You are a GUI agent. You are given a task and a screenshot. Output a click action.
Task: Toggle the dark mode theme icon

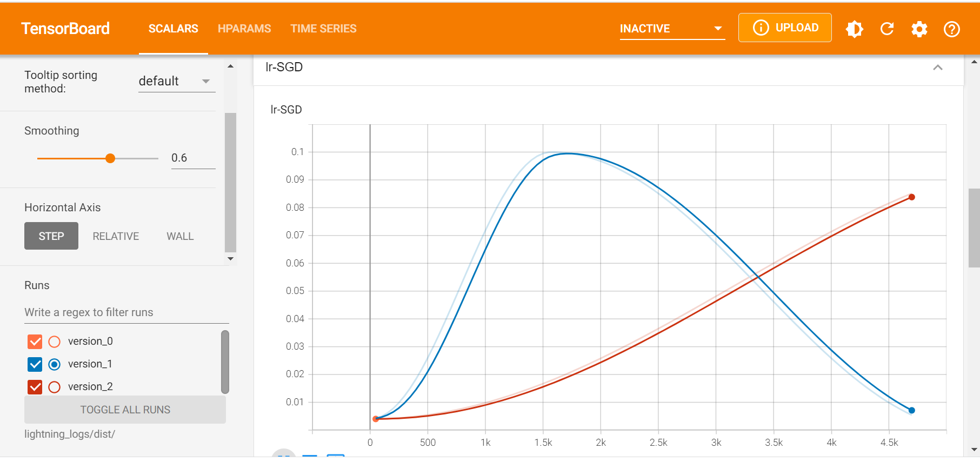click(854, 29)
